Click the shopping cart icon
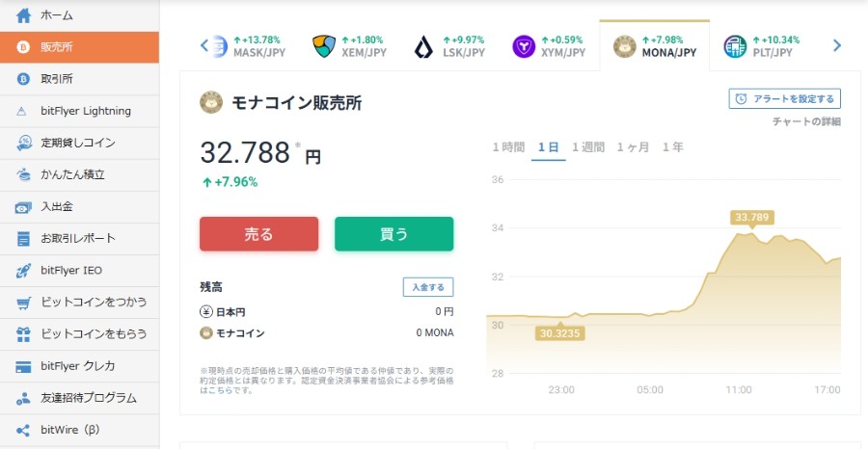 [x=23, y=303]
